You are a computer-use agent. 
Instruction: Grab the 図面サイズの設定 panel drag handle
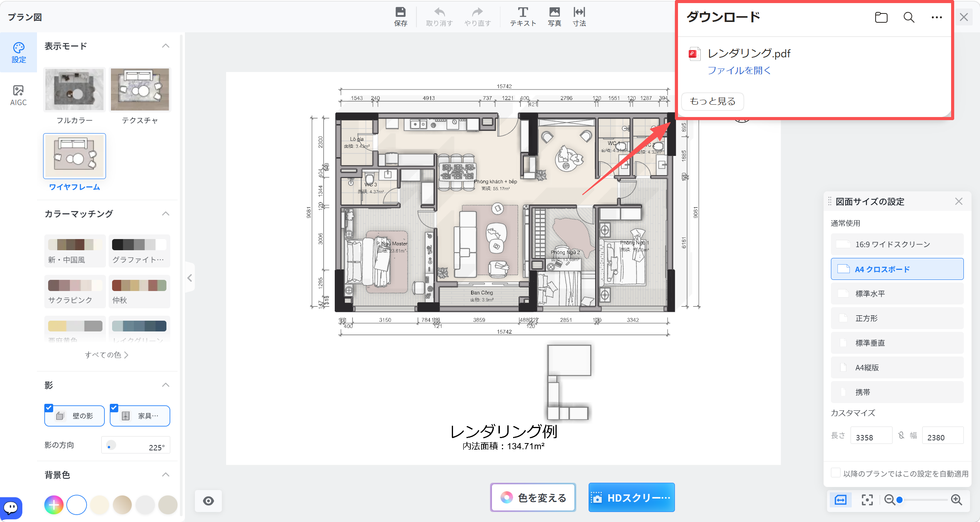[x=830, y=201]
